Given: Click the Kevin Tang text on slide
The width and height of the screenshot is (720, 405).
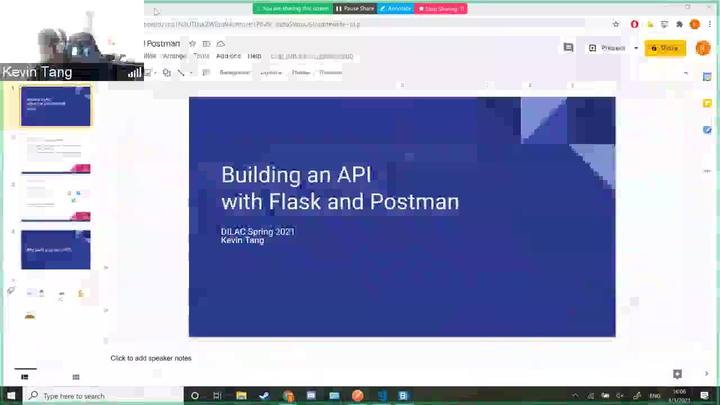Looking at the screenshot, I should 242,241.
